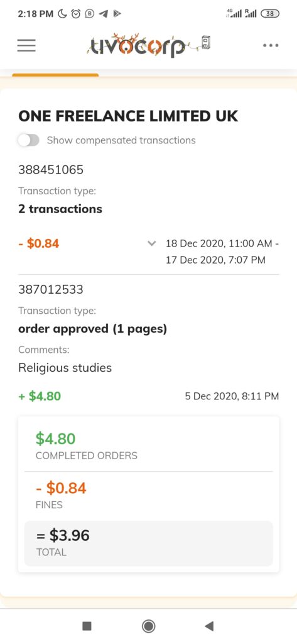Screen dimensions: 297x644
Task: Tap the -$0.84 Fines summary row
Action: [x=148, y=495]
